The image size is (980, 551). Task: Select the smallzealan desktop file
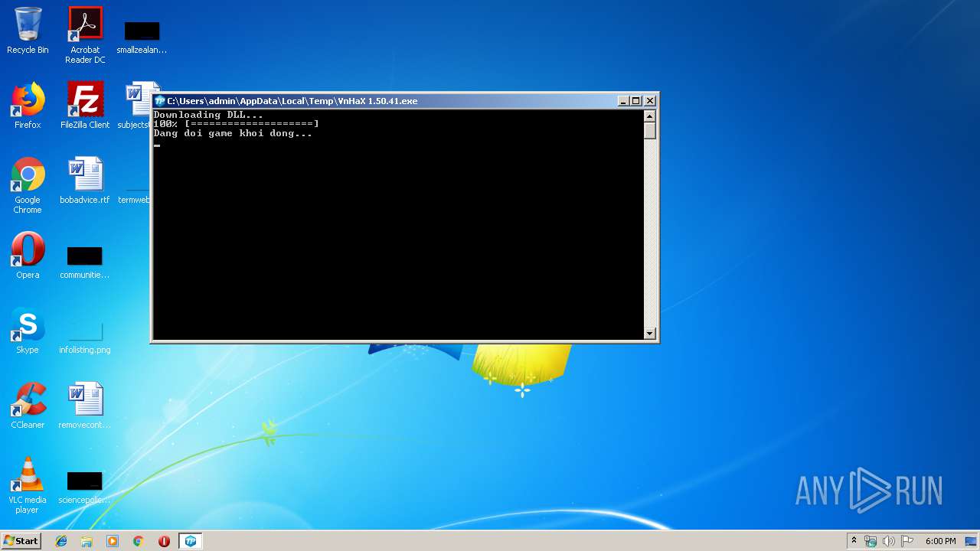point(142,37)
